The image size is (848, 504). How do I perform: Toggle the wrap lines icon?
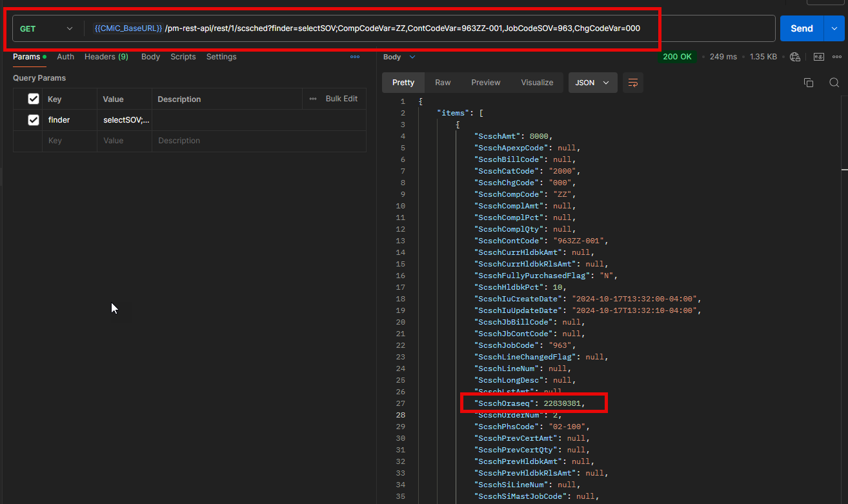click(633, 83)
